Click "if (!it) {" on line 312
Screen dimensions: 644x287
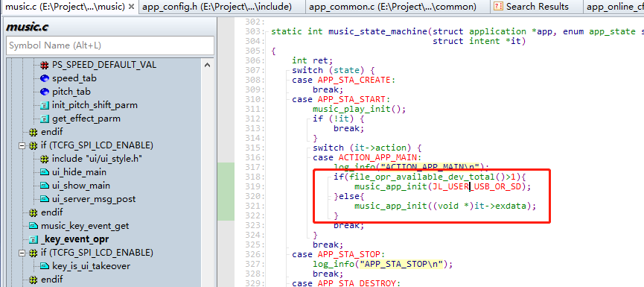coord(338,119)
